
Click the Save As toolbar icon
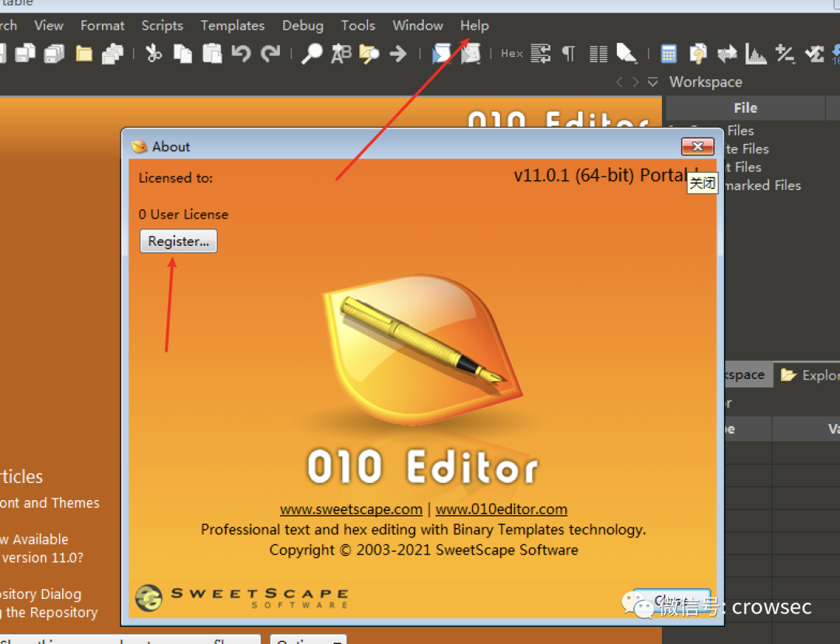pos(25,54)
